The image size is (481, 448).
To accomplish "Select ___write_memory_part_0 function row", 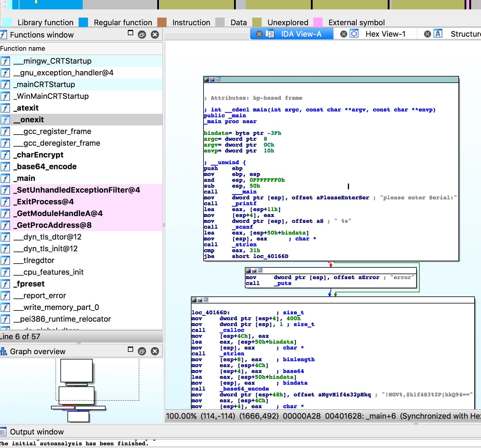I will click(x=81, y=307).
